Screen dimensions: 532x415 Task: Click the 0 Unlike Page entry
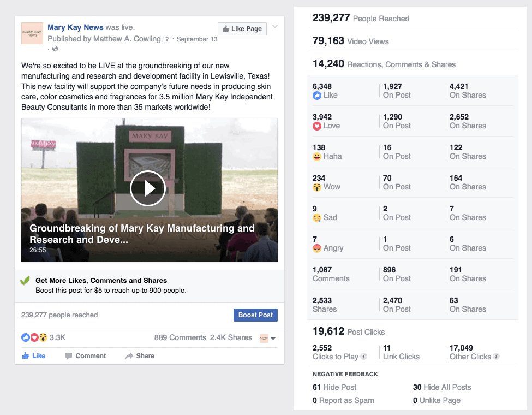(437, 400)
